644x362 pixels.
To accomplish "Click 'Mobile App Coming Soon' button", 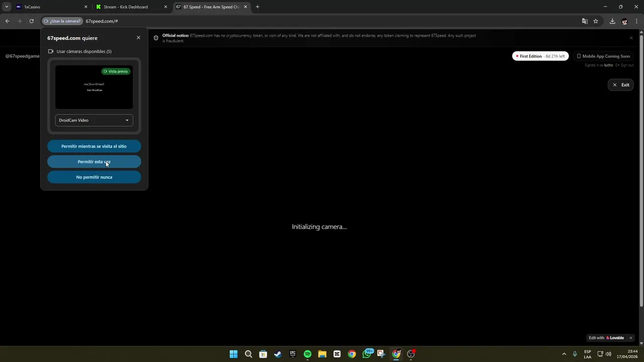I will [x=603, y=56].
